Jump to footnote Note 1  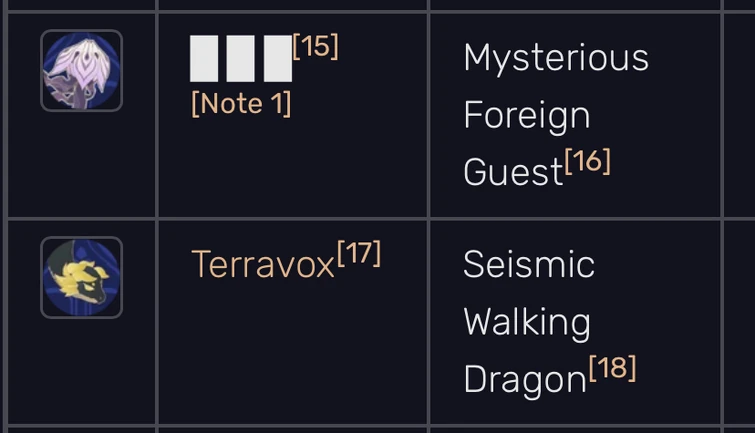click(241, 104)
